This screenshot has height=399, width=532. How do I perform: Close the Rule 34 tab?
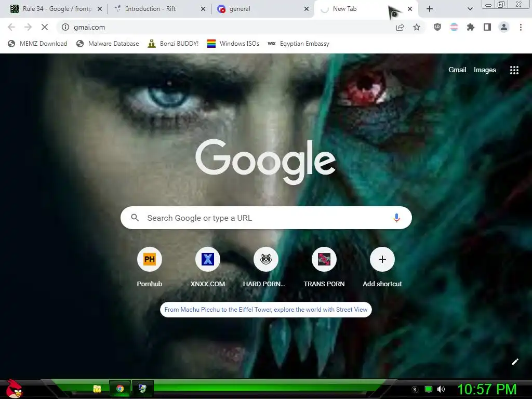pyautogui.click(x=100, y=9)
